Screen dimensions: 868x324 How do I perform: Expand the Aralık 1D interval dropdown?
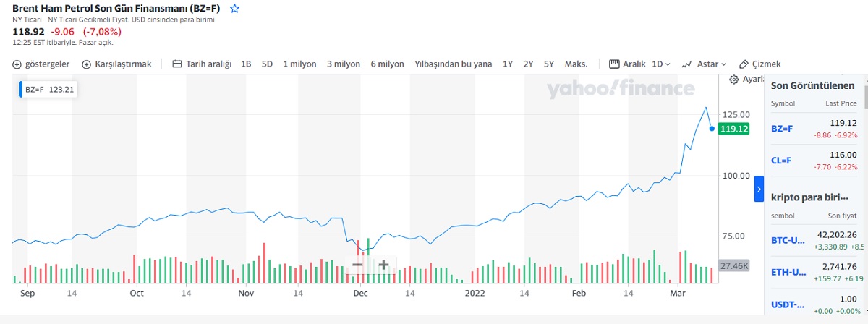point(660,64)
